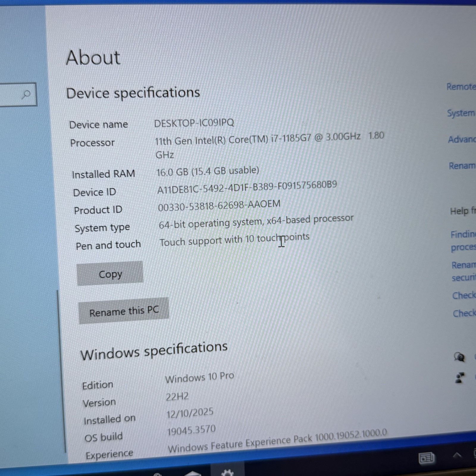Expand the system tray hidden icons chevron
The height and width of the screenshot is (476, 476).
coord(457,455)
